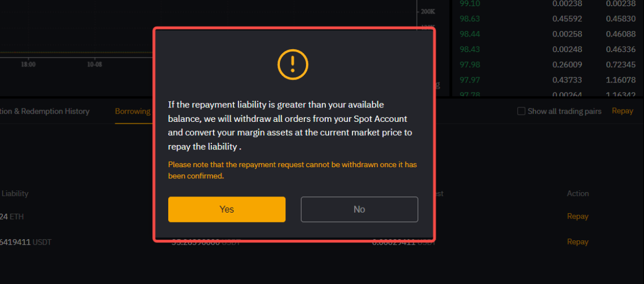Click the 98.44 price in the order book
Image resolution: width=644 pixels, height=284 pixels.
469,34
